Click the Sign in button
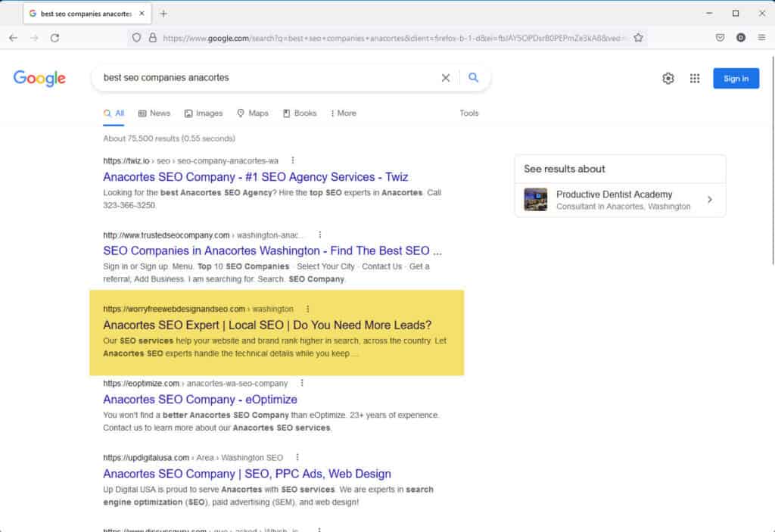775x532 pixels. 736,78
